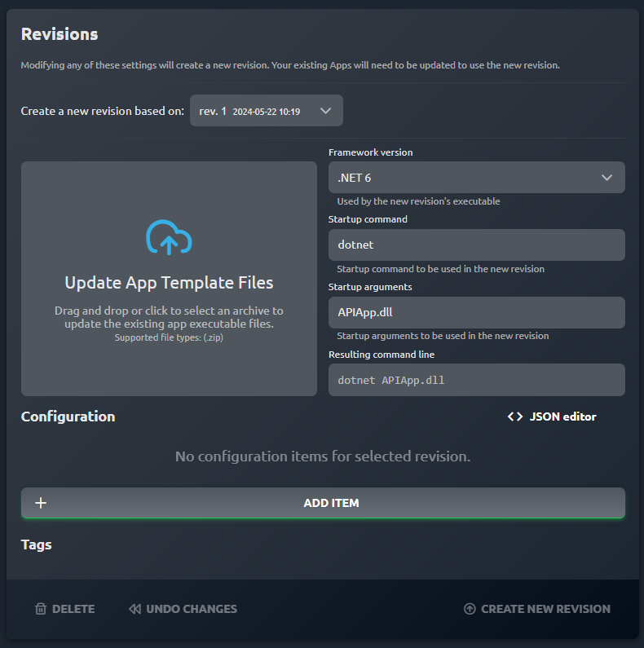Viewport: 644px width, 648px height.
Task: Click 'Modifying any of these settings' description
Action: [x=290, y=65]
